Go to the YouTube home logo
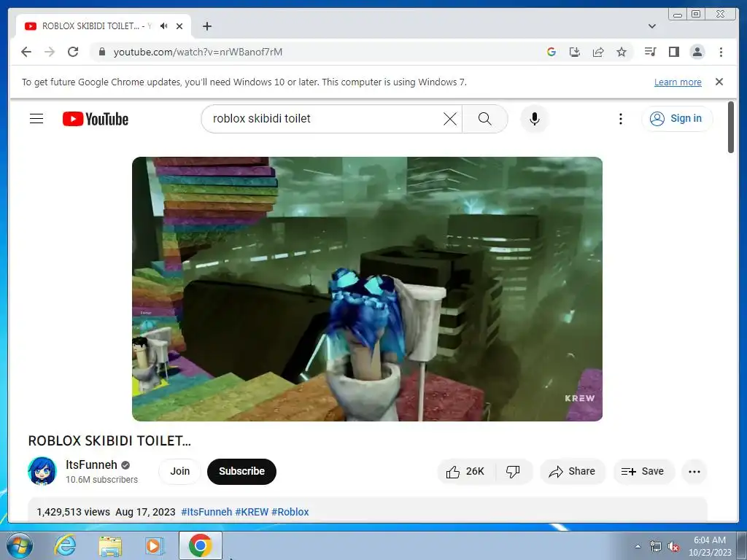Image resolution: width=747 pixels, height=560 pixels. [96, 119]
